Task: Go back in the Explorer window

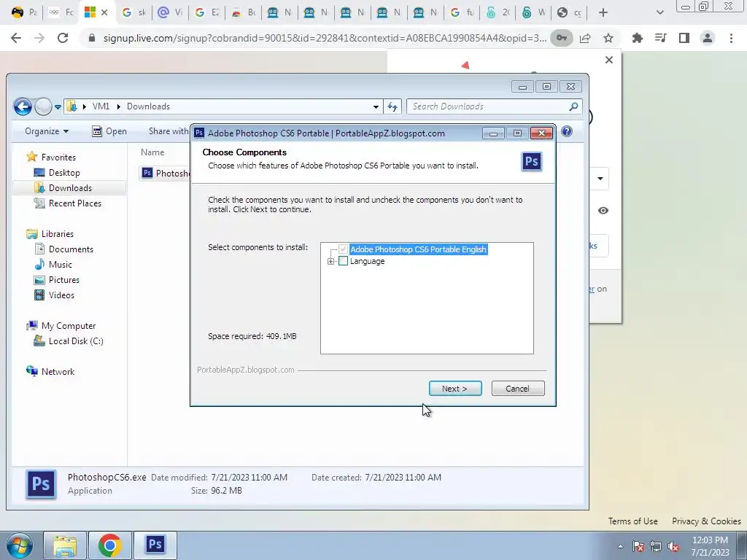Action: pyautogui.click(x=23, y=106)
